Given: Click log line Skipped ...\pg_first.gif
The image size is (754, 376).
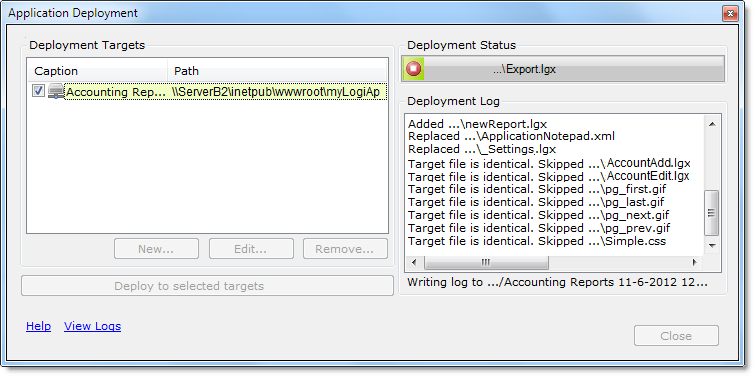Looking at the screenshot, I should 537,189.
